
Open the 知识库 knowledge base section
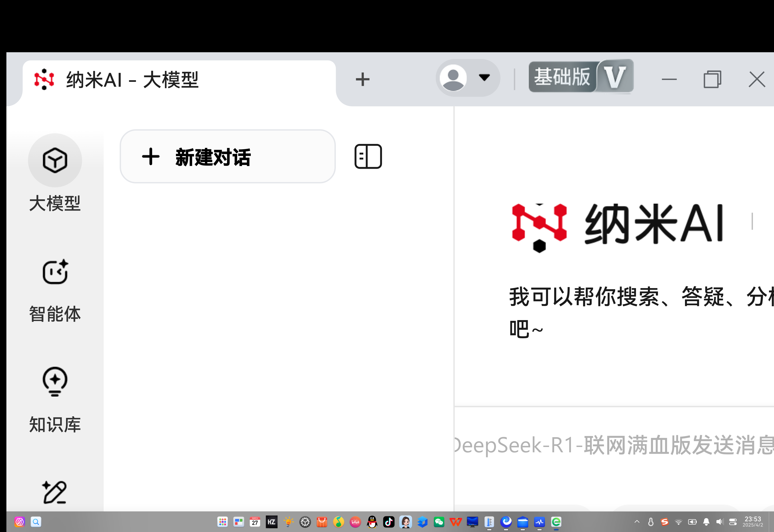(x=55, y=400)
